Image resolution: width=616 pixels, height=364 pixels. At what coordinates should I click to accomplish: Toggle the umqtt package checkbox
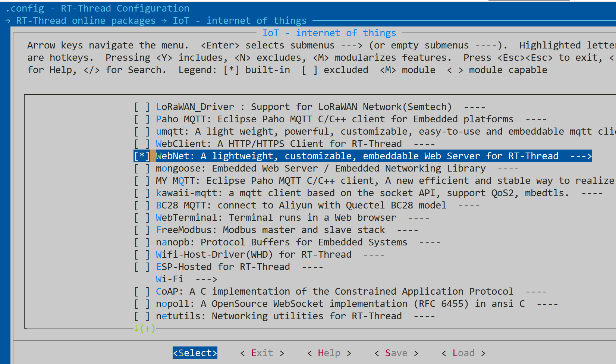pos(142,132)
